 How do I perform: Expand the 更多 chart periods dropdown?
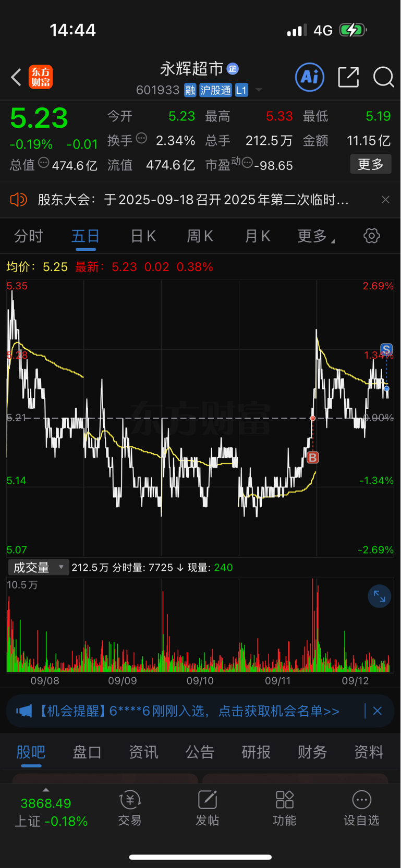(316, 236)
